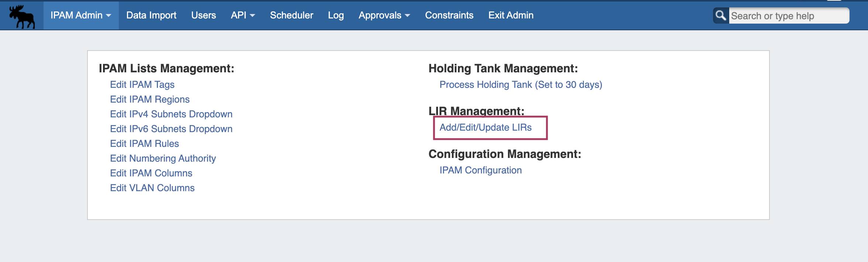
Task: Click Exit Admin in the navbar
Action: point(511,15)
